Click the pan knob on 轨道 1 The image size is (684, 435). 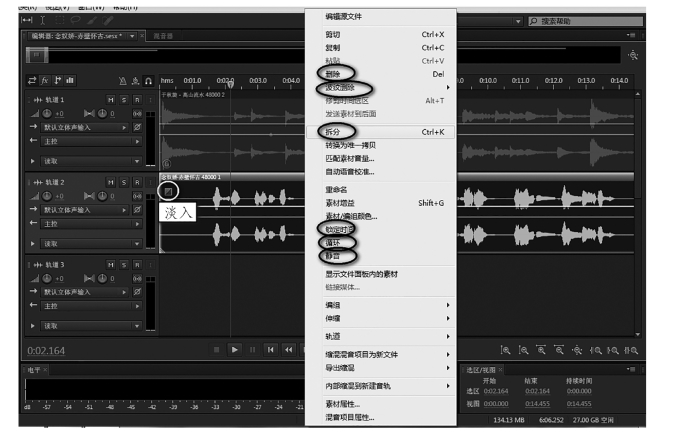[x=102, y=113]
